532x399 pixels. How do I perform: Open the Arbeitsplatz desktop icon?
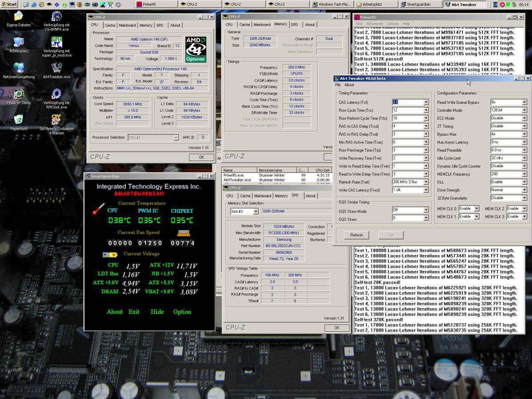pos(19,43)
